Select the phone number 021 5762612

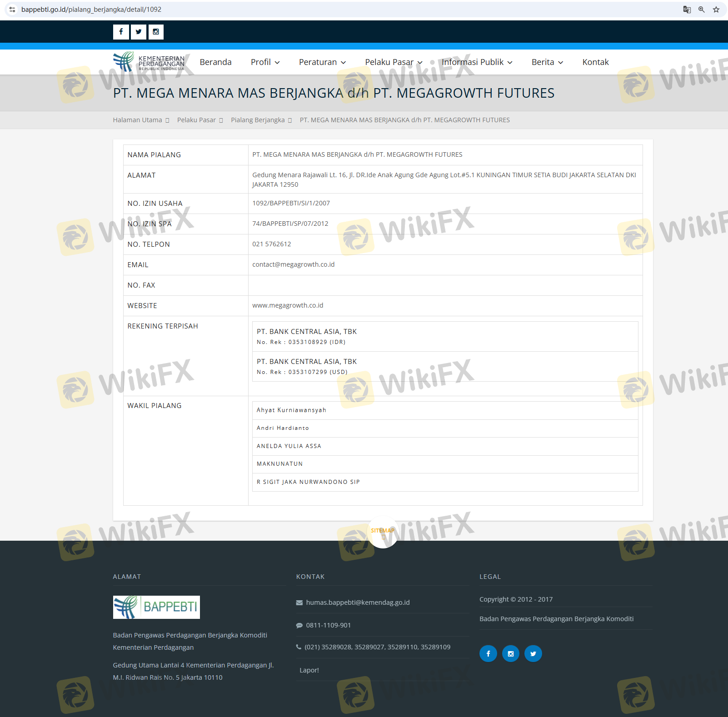[272, 244]
